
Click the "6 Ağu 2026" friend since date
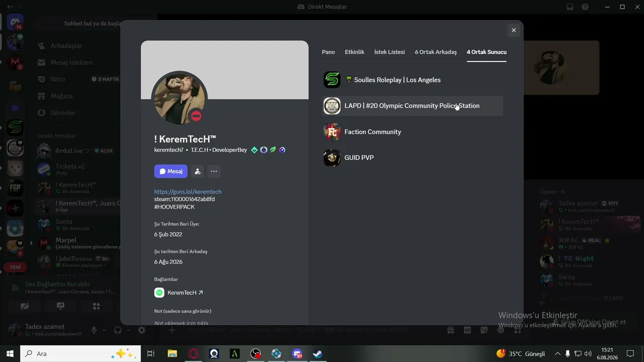pyautogui.click(x=169, y=262)
